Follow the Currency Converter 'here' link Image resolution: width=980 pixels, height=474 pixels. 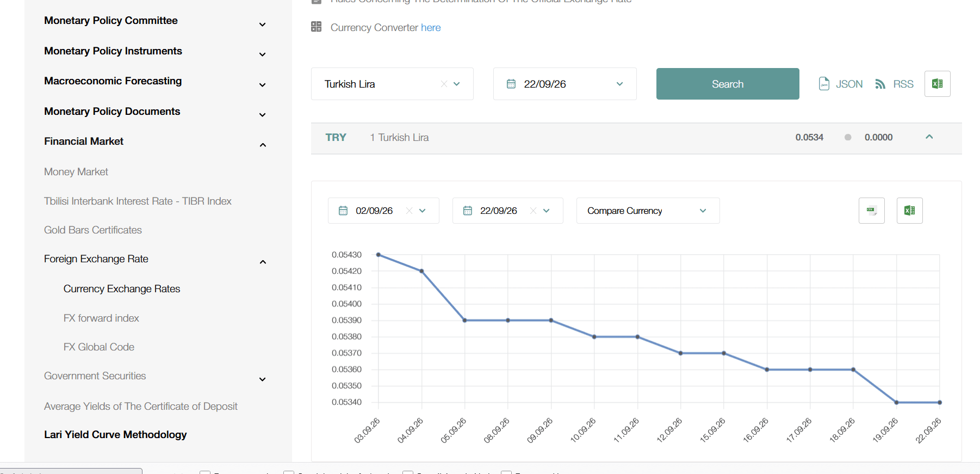pyautogui.click(x=431, y=27)
